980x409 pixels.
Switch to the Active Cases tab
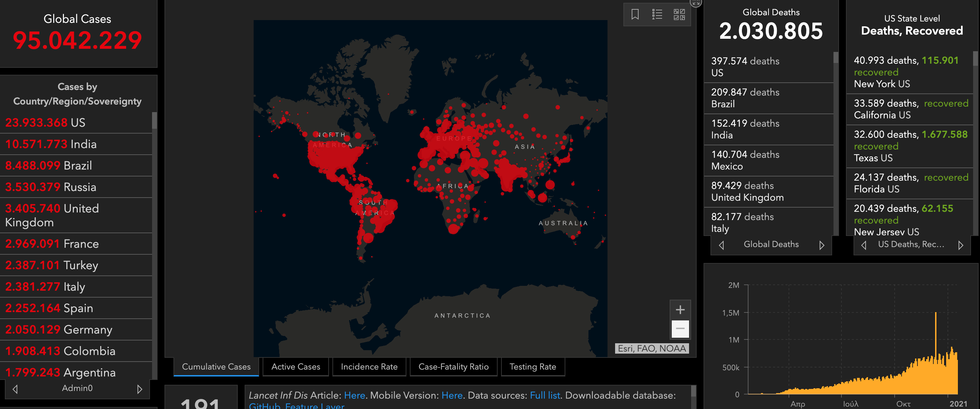295,367
